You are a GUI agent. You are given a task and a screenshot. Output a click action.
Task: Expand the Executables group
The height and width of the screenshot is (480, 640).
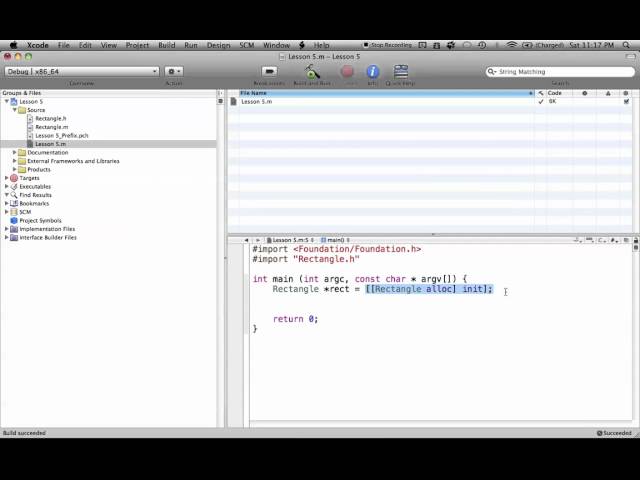click(x=7, y=187)
